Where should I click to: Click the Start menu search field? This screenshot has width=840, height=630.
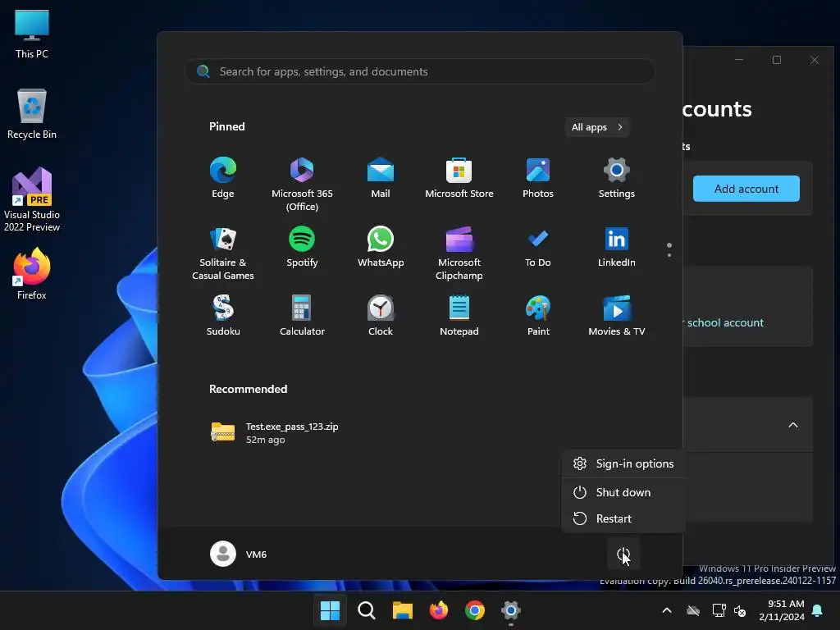(x=420, y=71)
